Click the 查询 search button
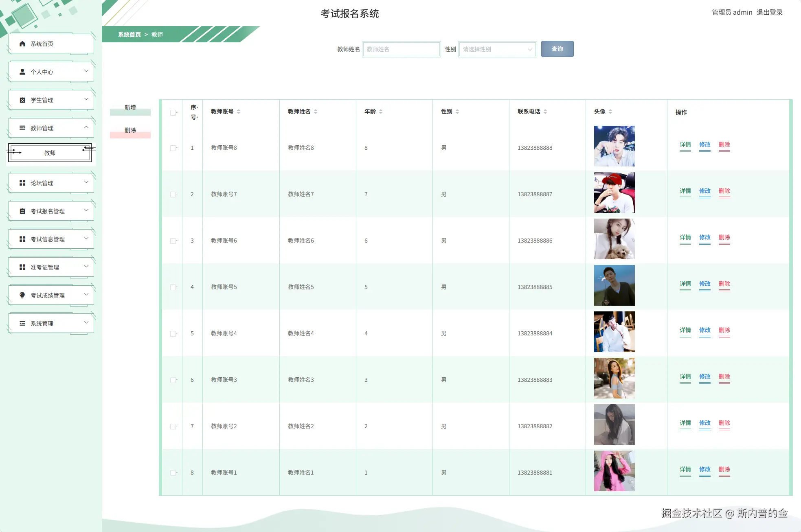 (557, 49)
